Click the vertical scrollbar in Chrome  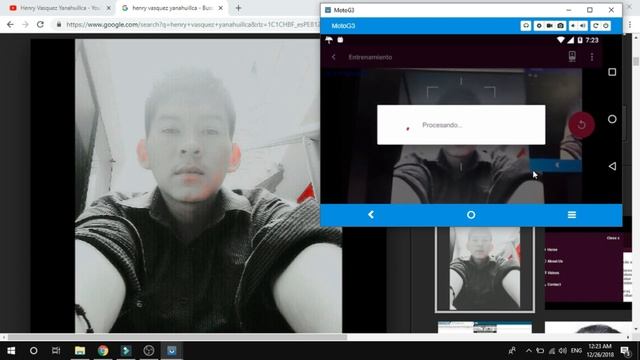pyautogui.click(x=636, y=61)
